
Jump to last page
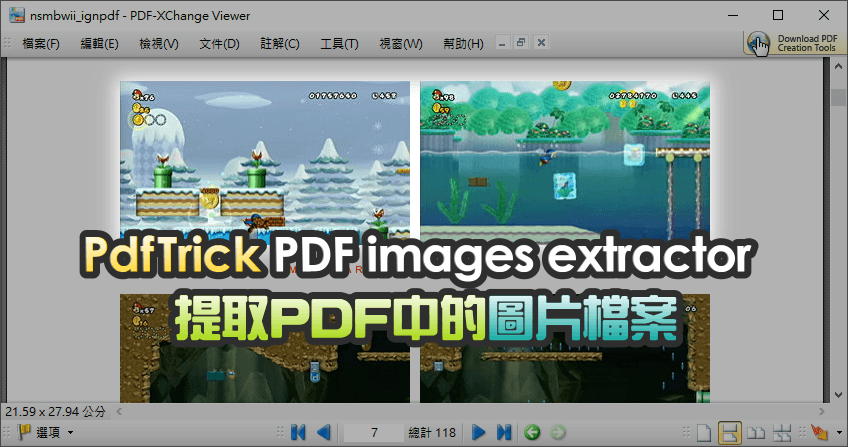pyautogui.click(x=504, y=432)
